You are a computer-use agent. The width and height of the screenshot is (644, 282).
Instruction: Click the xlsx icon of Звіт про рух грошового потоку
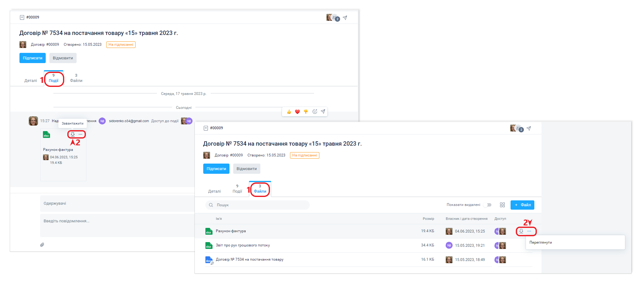click(x=209, y=246)
